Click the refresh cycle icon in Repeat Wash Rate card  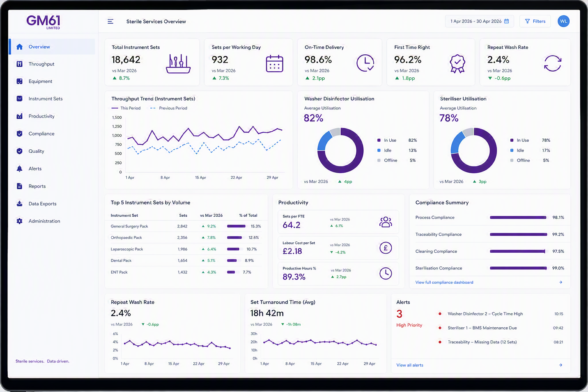tap(552, 63)
